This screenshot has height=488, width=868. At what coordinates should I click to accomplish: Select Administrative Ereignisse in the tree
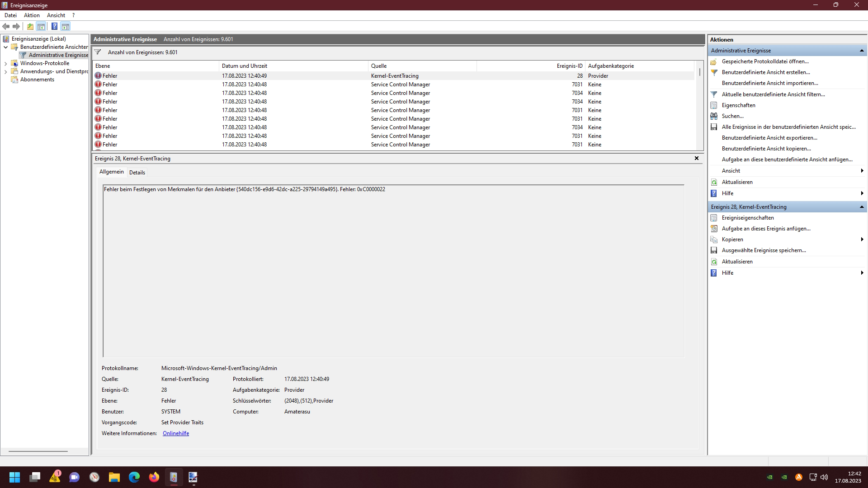pyautogui.click(x=58, y=55)
